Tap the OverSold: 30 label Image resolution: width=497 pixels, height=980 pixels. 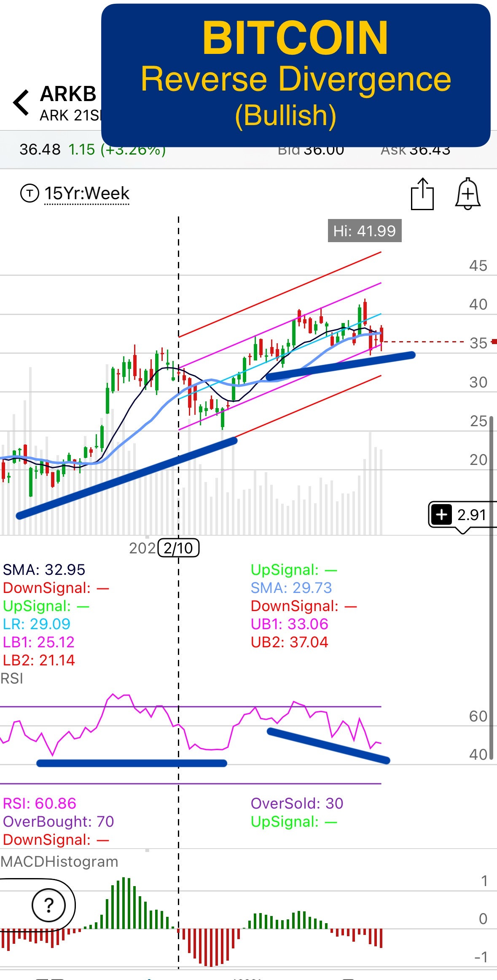[297, 804]
